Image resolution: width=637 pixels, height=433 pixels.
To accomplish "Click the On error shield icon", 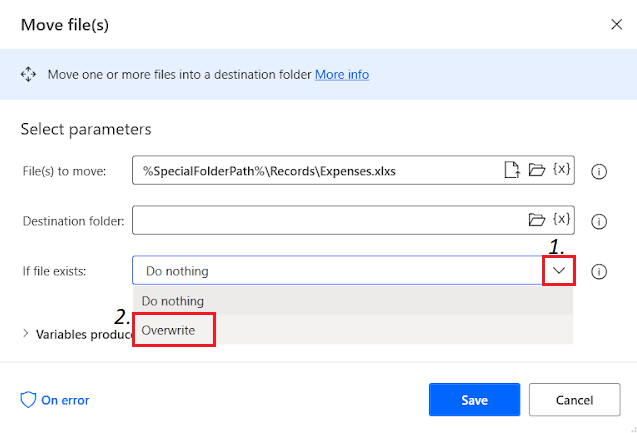I will [28, 400].
